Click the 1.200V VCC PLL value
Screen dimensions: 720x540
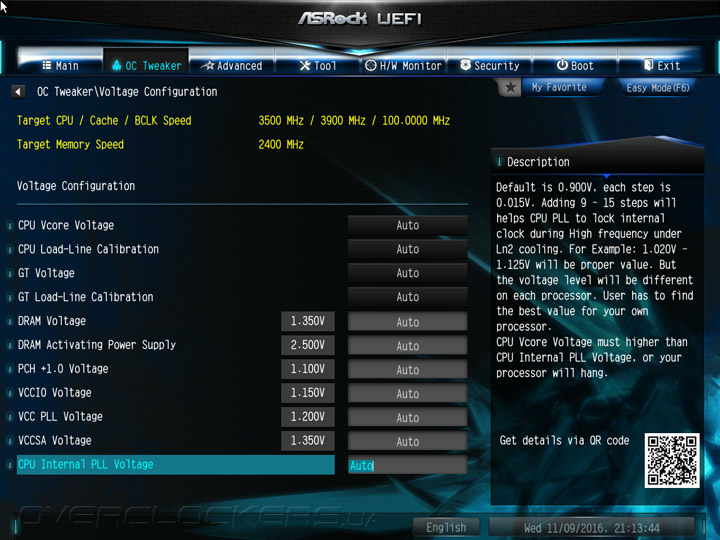[308, 416]
